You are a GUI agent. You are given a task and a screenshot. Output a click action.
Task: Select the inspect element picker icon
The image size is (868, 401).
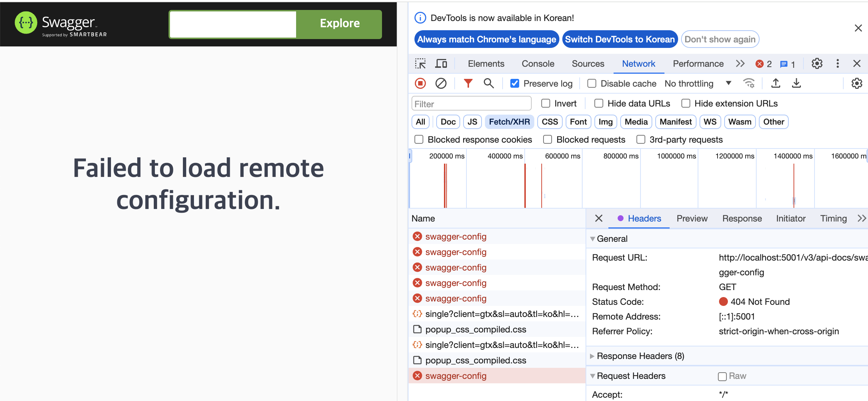[420, 64]
